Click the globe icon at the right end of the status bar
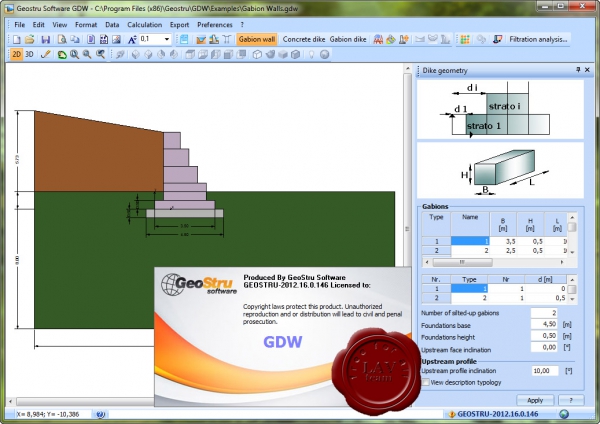Image resolution: width=600 pixels, height=424 pixels. pos(564,414)
